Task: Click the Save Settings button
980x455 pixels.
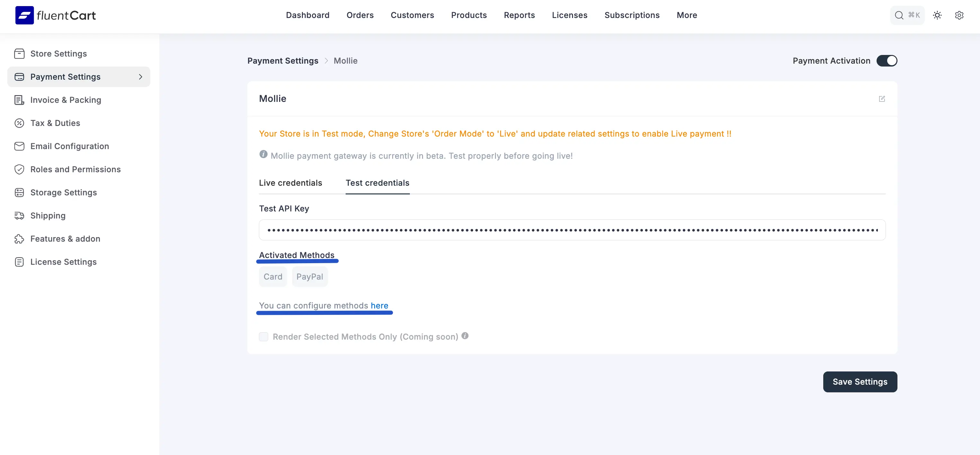Action: pyautogui.click(x=860, y=381)
